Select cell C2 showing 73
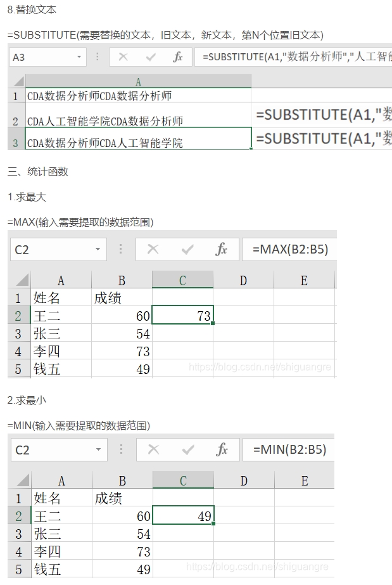 tap(182, 316)
